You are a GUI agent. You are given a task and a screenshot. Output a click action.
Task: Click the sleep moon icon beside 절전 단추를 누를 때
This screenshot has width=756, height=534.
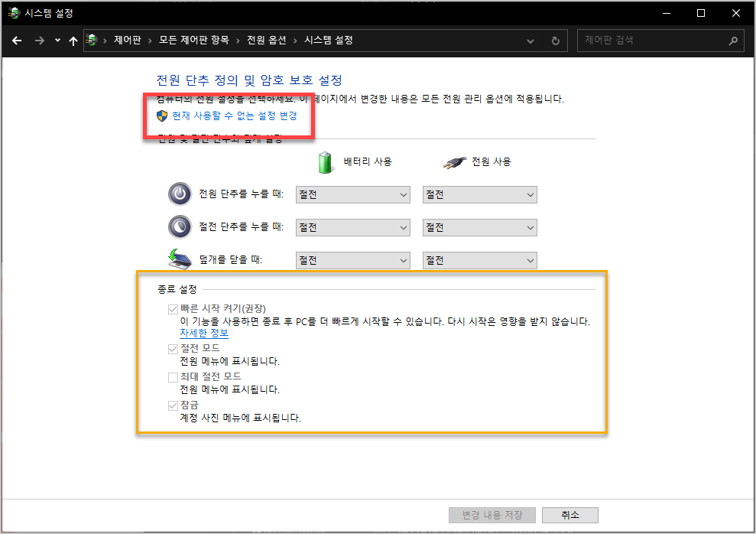179,226
